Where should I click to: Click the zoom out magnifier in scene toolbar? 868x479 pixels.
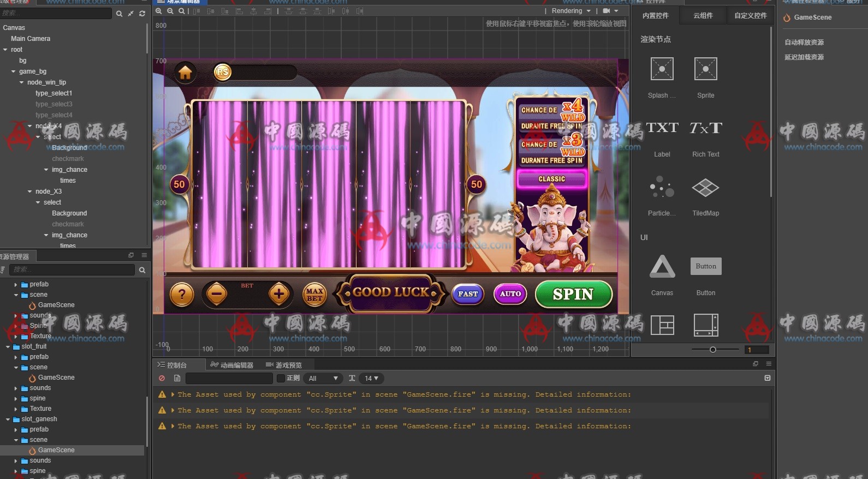[x=170, y=11]
